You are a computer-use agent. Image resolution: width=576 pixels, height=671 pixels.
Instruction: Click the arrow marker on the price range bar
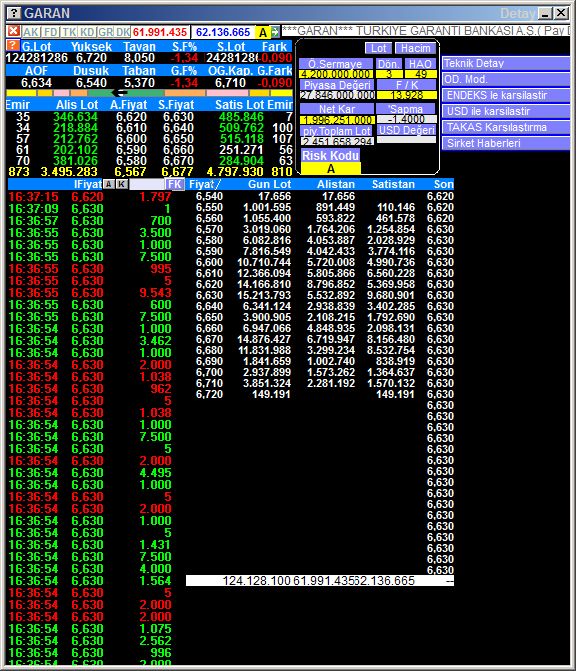click(120, 93)
